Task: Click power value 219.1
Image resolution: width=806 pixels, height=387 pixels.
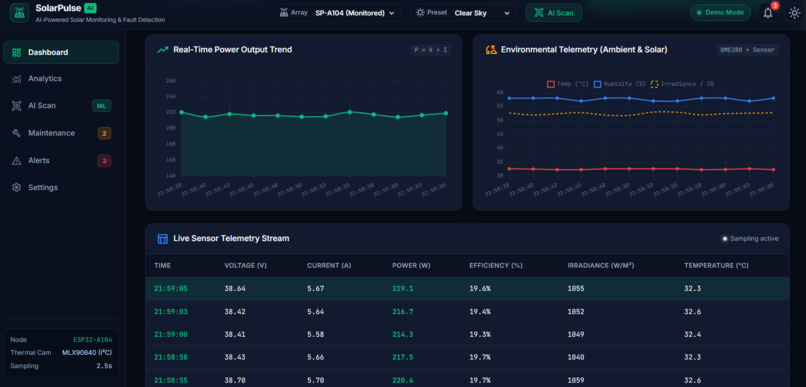Action: tap(402, 289)
